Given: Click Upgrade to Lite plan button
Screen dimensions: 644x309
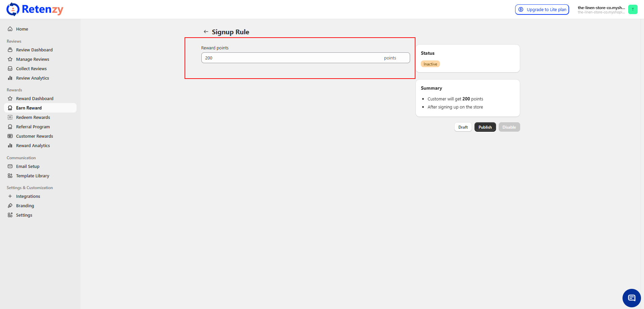Looking at the screenshot, I should coord(542,9).
